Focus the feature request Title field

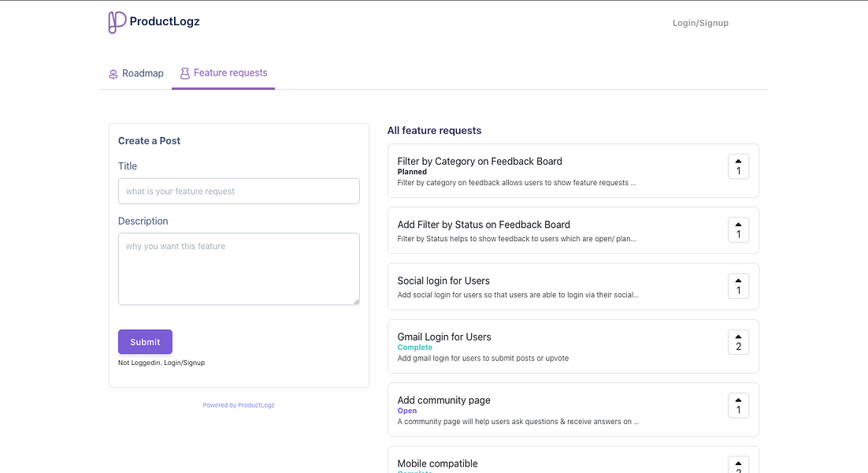[x=239, y=191]
